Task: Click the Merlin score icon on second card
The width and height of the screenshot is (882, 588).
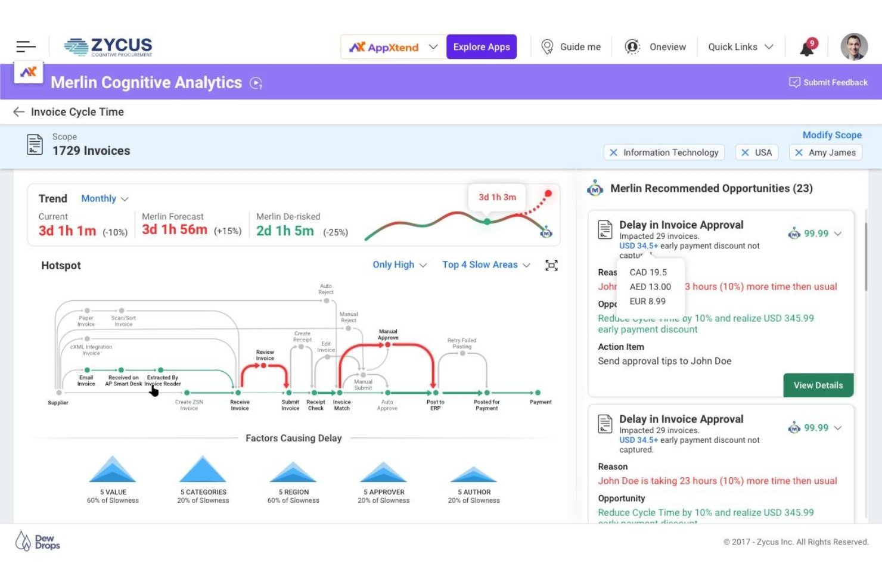Action: tap(794, 428)
